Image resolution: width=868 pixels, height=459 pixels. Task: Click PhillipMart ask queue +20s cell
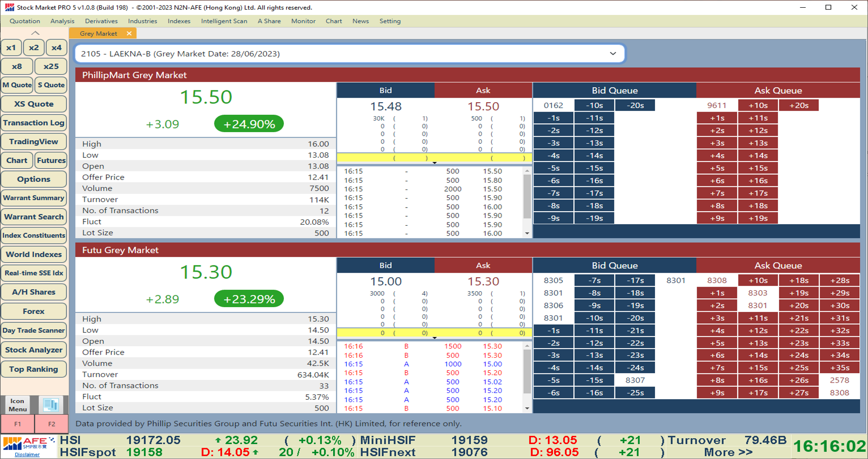coord(799,105)
